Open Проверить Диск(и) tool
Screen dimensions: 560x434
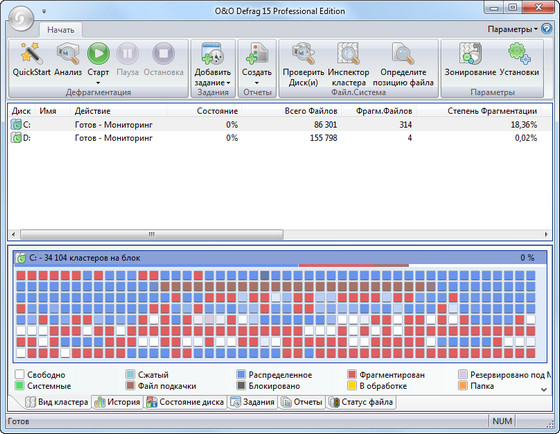[303, 54]
